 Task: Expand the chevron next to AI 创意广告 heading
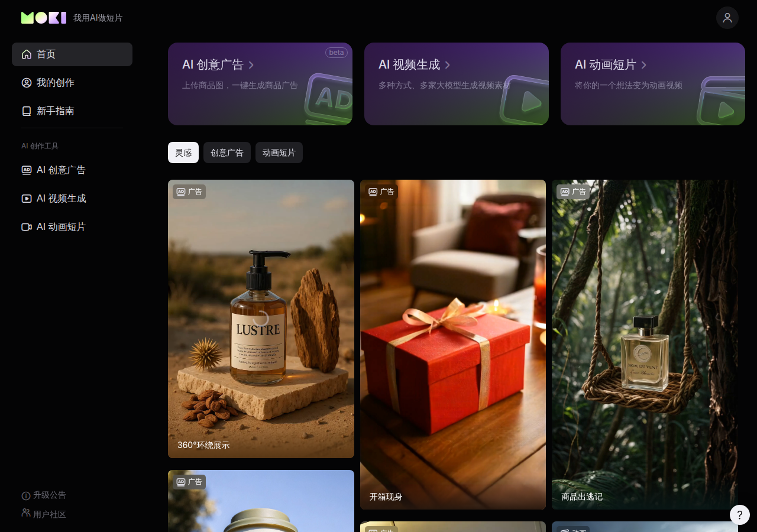(251, 65)
